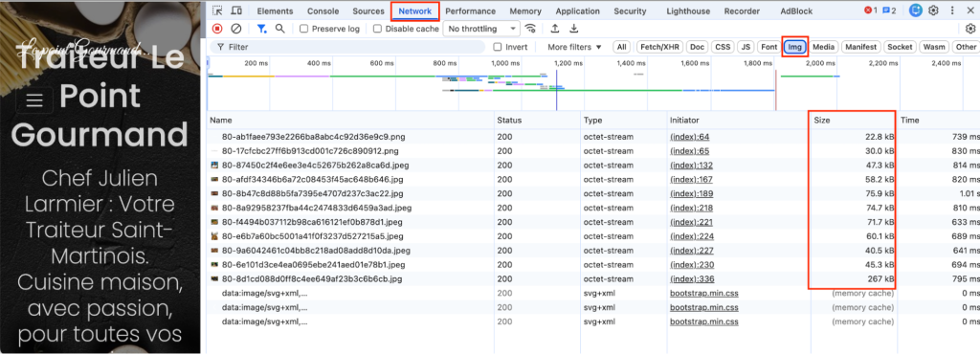This screenshot has width=980, height=354.
Task: Stop recording network log
Action: coord(217,29)
